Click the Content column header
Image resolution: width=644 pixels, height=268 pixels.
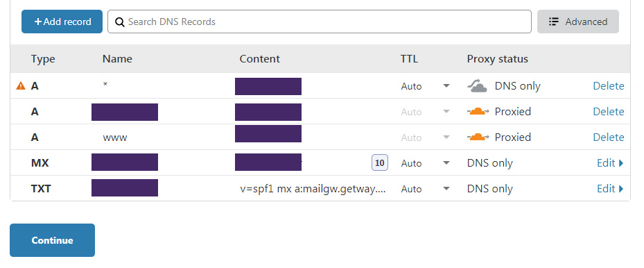(259, 59)
